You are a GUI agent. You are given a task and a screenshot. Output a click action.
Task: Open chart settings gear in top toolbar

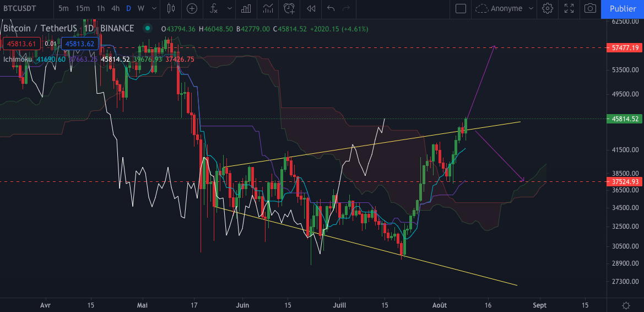coord(547,8)
